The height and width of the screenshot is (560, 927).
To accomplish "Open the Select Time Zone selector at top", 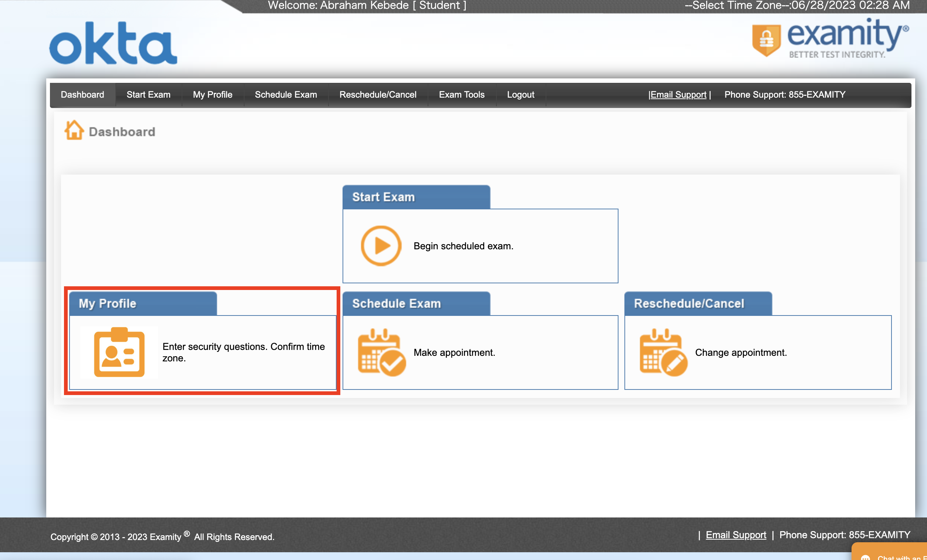I will [x=736, y=5].
